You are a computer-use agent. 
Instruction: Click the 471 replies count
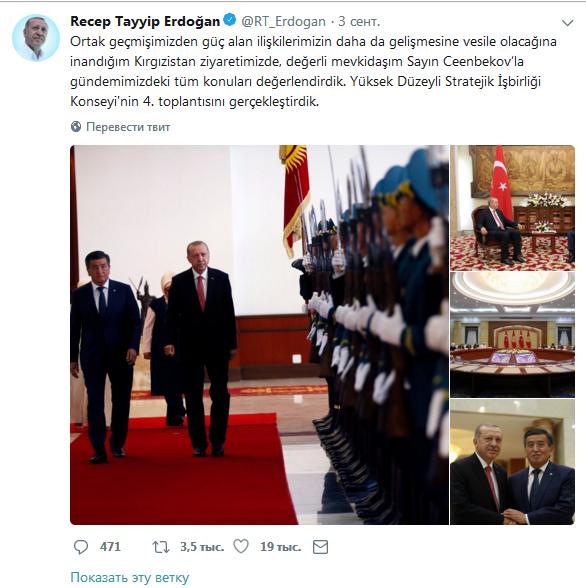click(x=110, y=547)
